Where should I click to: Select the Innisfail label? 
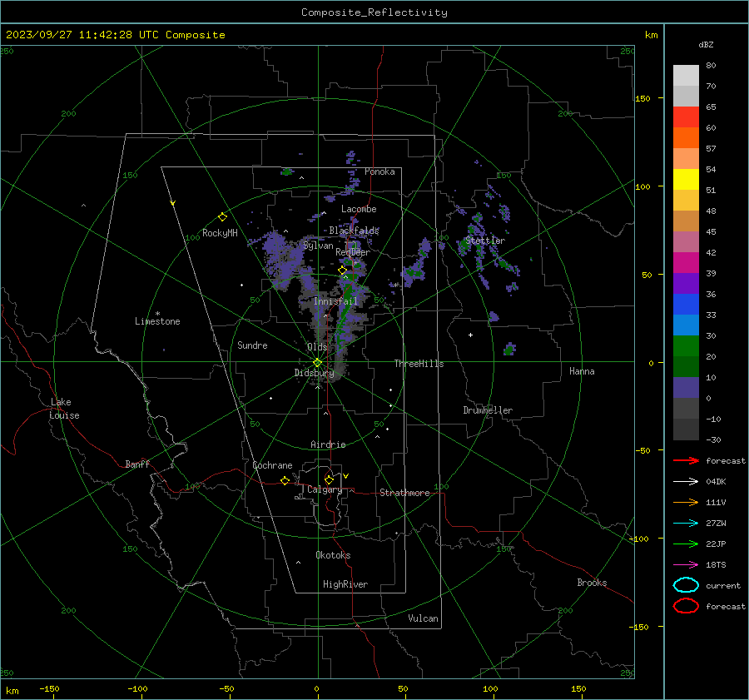pyautogui.click(x=335, y=301)
